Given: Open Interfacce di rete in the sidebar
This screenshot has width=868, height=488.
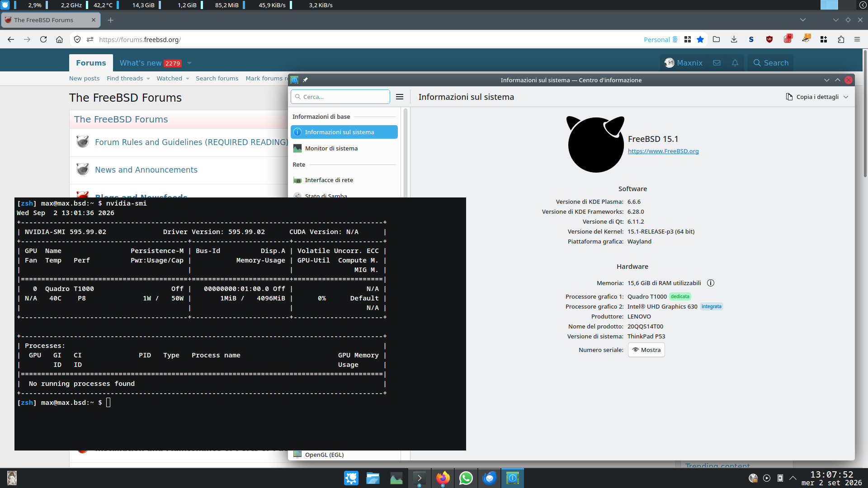Looking at the screenshot, I should (x=344, y=180).
